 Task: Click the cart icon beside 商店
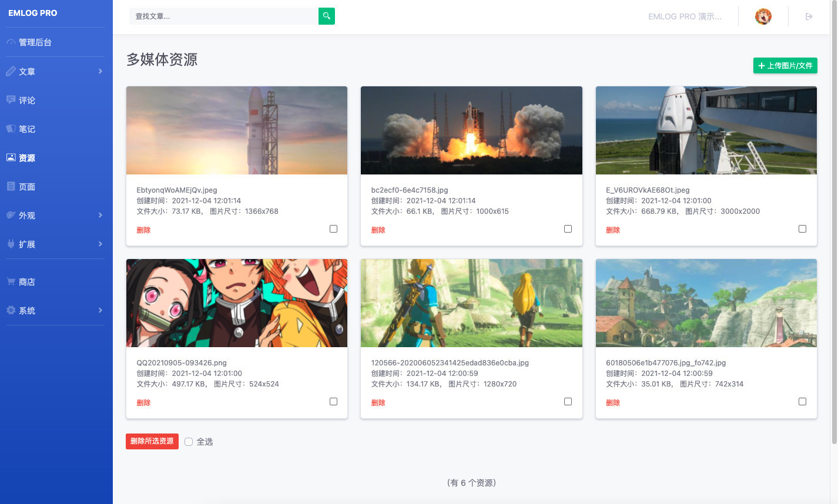[x=11, y=281]
